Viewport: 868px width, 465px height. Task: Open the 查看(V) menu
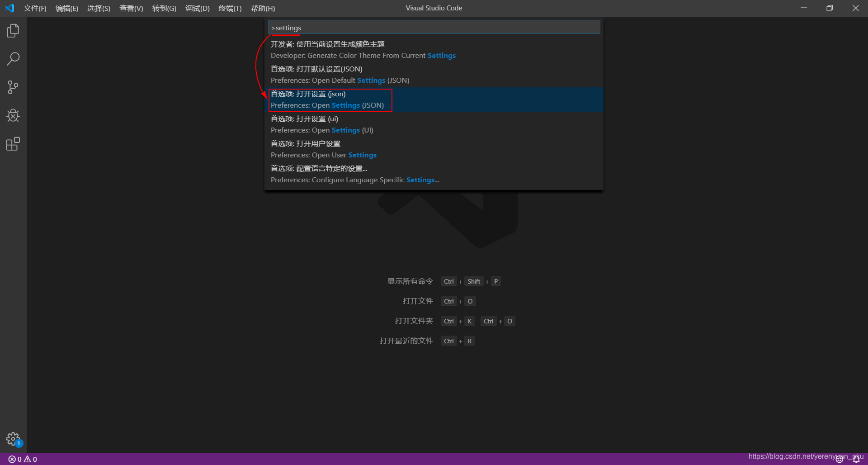[x=131, y=8]
